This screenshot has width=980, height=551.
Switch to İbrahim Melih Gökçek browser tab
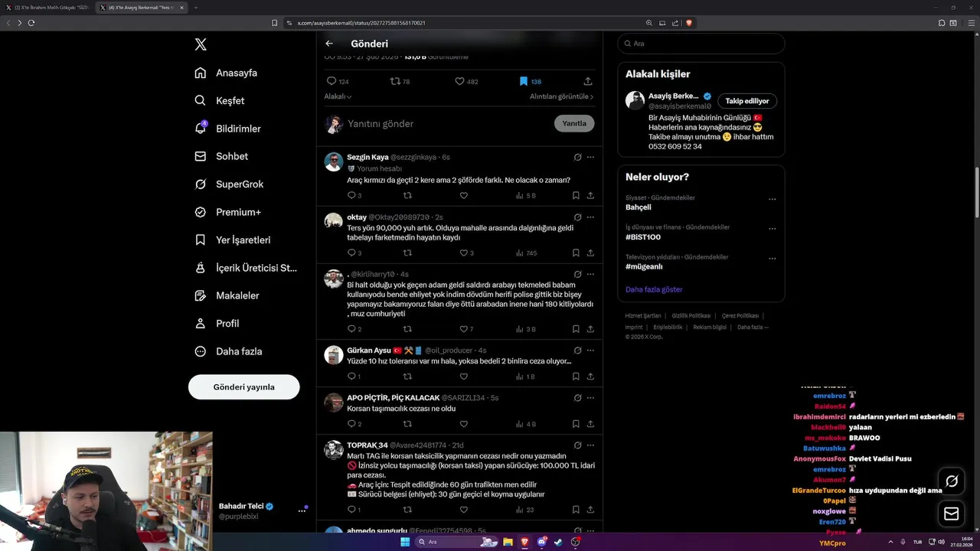49,8
